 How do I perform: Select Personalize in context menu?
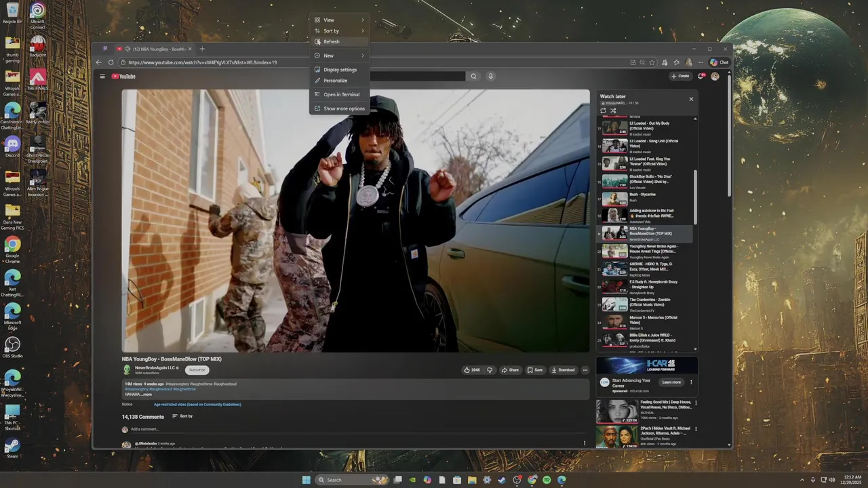(x=340, y=81)
